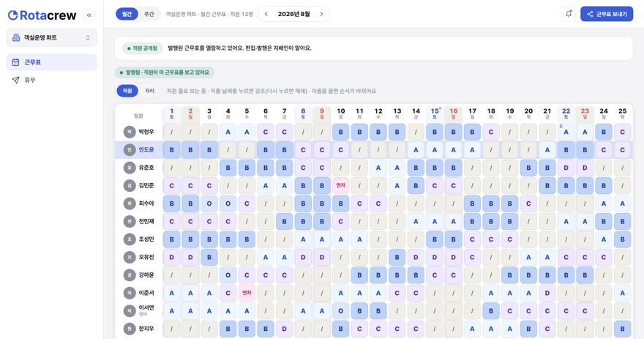Viewport: 644px width, 339px height.
Task: Highlight employee name 김민준
Action: [146, 186]
